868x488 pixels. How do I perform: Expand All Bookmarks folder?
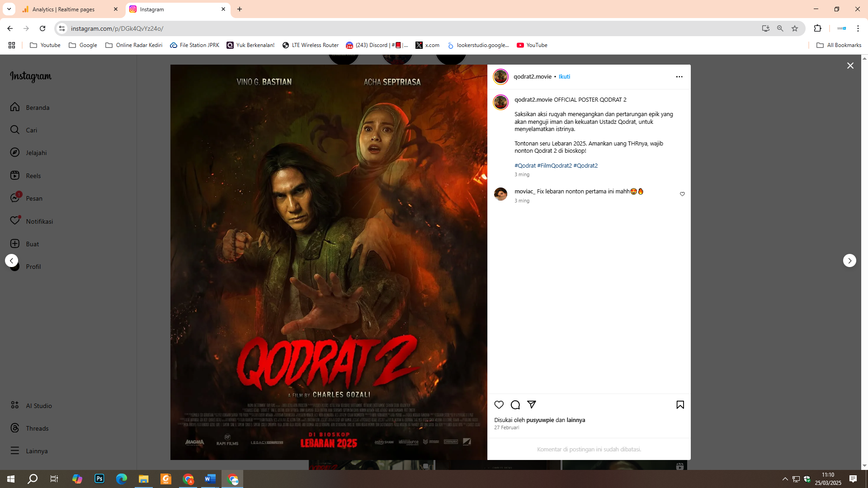(x=839, y=45)
